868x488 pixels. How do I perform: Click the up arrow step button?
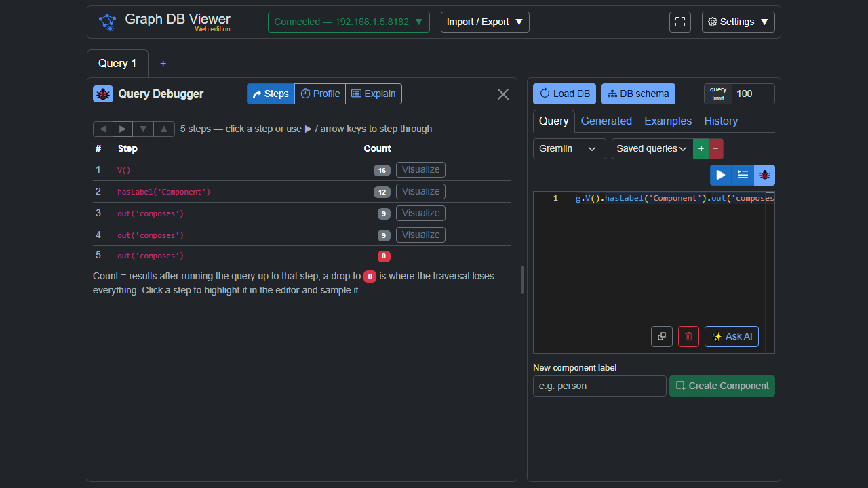click(164, 129)
